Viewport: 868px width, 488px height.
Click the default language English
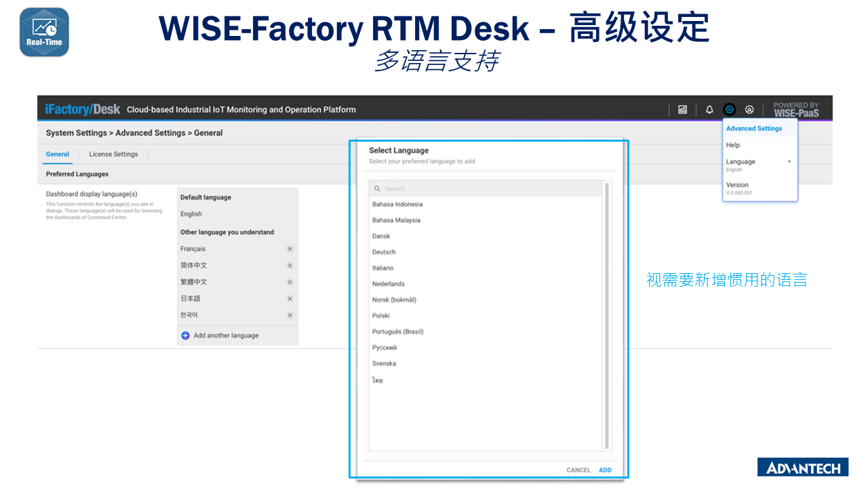point(191,214)
